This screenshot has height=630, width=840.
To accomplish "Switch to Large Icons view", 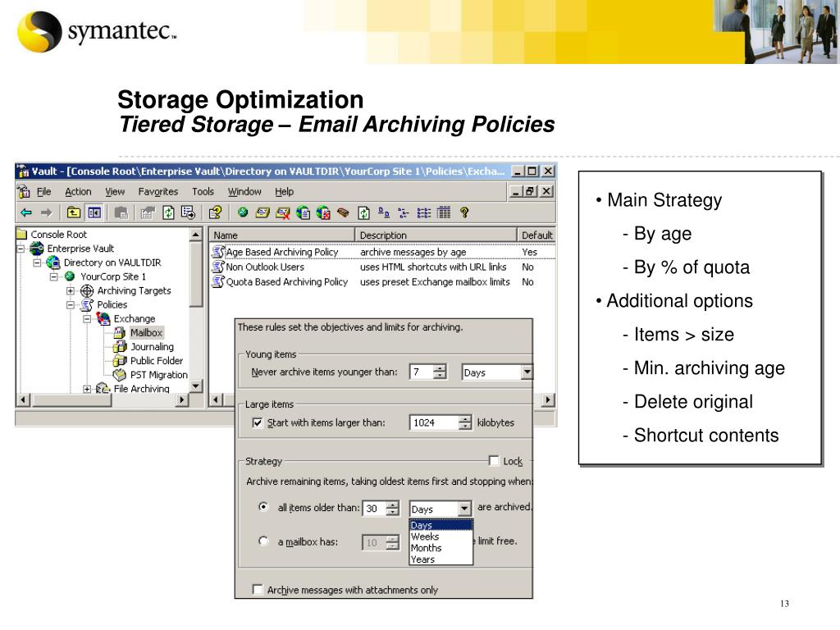I will tap(384, 212).
